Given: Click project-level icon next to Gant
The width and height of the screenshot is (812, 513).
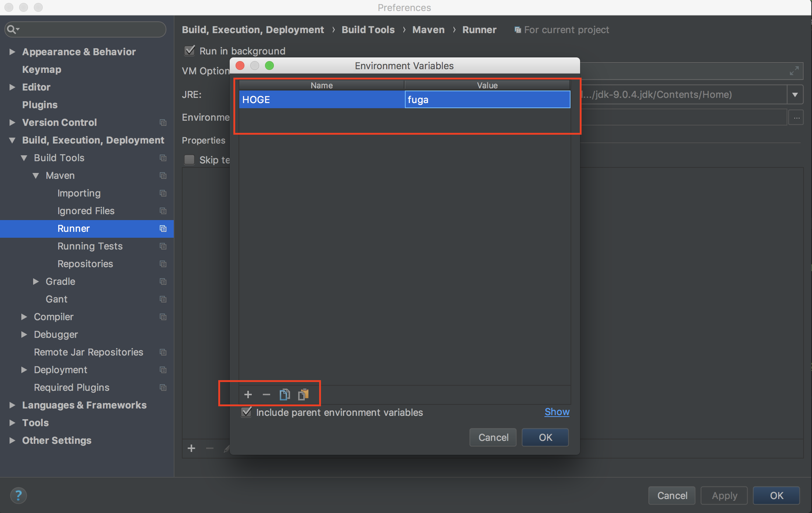Looking at the screenshot, I should (x=163, y=299).
